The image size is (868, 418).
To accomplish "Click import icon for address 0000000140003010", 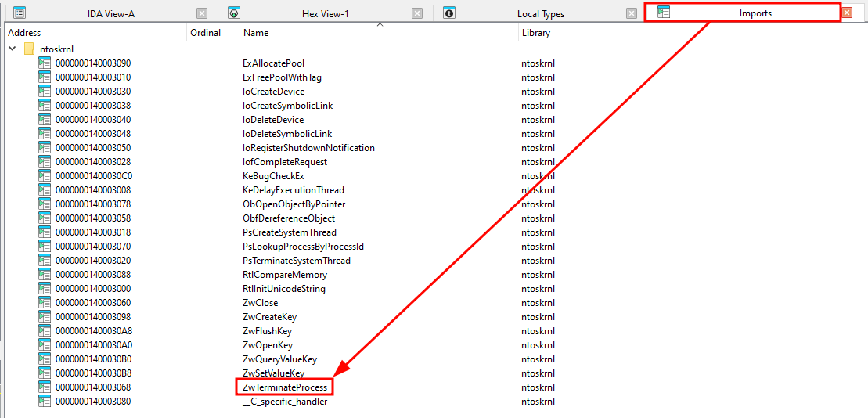I will pos(45,77).
